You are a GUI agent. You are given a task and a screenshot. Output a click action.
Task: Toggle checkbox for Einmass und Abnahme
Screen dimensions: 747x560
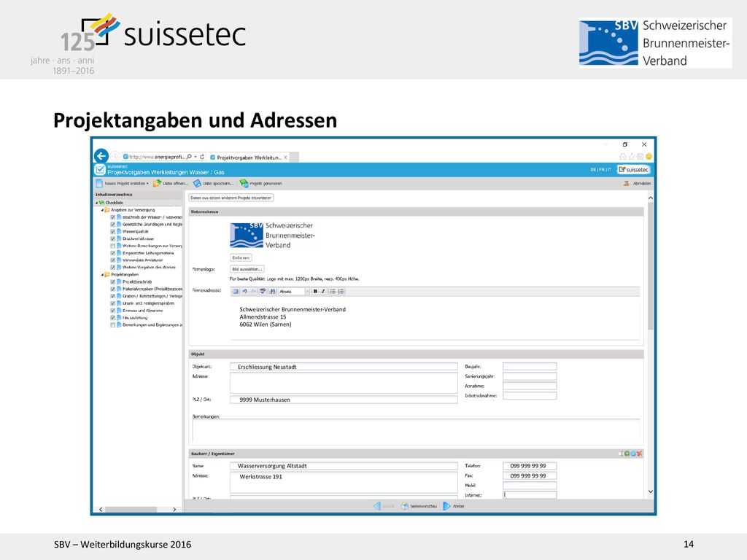(113, 311)
